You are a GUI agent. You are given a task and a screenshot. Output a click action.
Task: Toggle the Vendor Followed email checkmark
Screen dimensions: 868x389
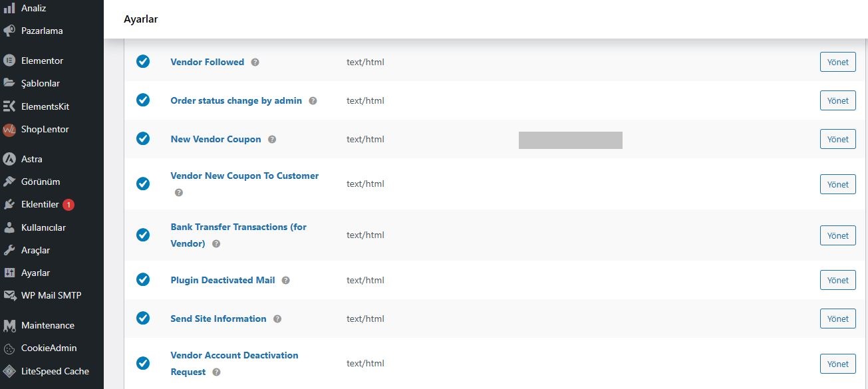pos(143,62)
